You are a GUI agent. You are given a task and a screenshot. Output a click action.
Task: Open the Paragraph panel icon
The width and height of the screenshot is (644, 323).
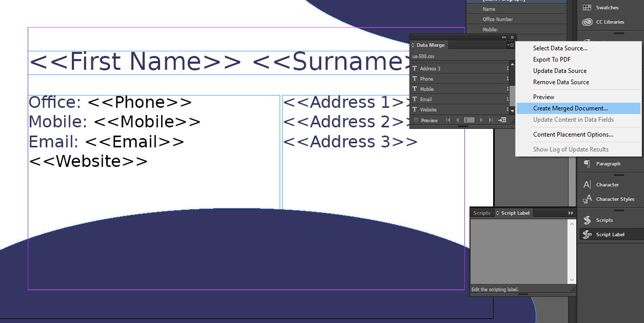click(x=588, y=164)
